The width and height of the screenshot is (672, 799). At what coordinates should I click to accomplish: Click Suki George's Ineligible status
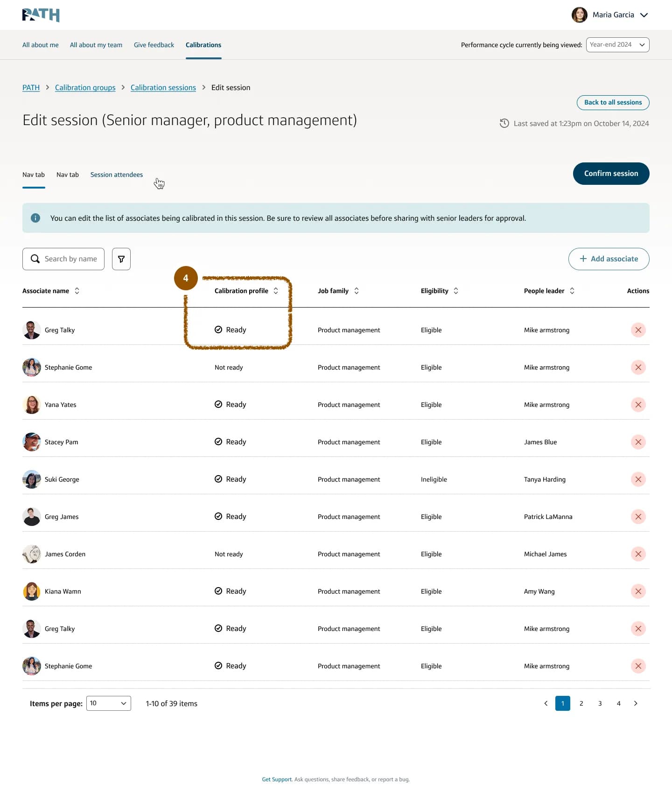434,479
